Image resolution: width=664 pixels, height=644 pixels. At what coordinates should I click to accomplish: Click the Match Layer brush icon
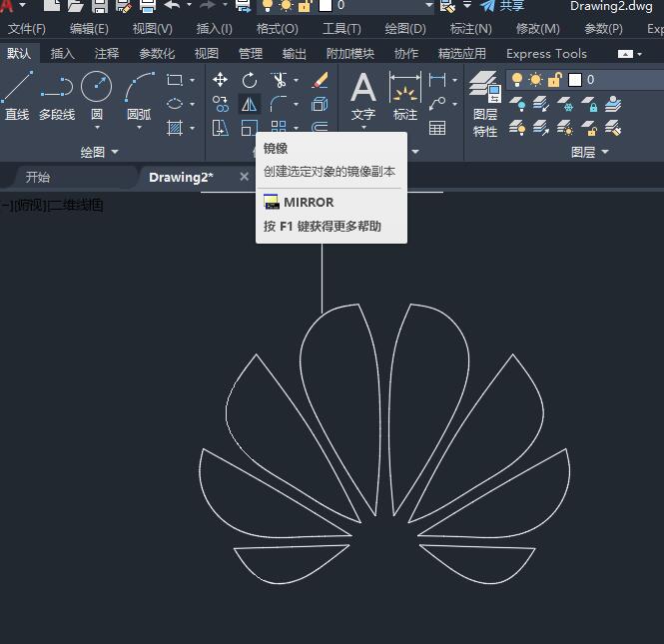[x=613, y=128]
